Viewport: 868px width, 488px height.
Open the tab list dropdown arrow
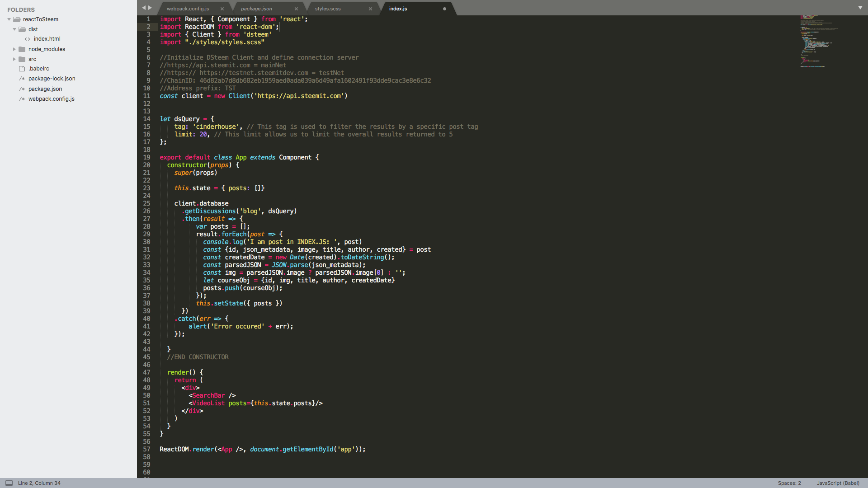[x=860, y=8]
